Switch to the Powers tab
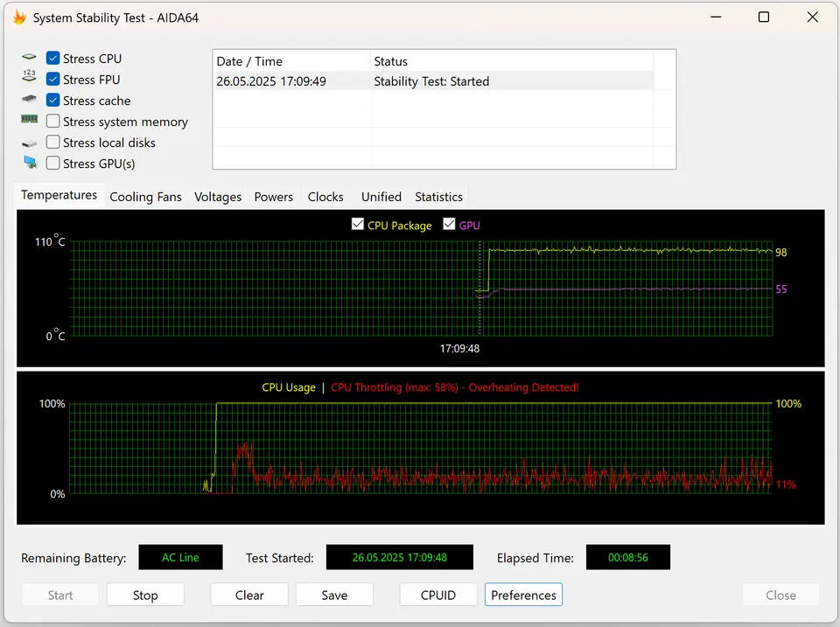840x627 pixels. 273,197
